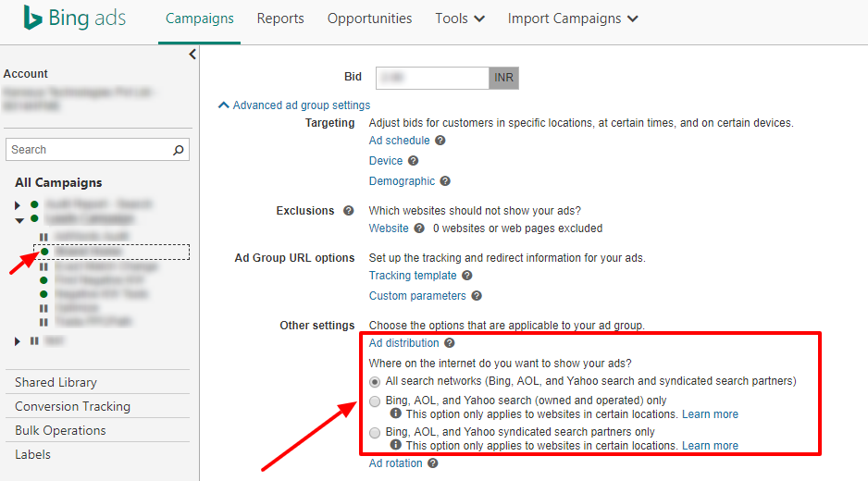Open Shared Library in sidebar
The image size is (868, 481).
(x=56, y=382)
